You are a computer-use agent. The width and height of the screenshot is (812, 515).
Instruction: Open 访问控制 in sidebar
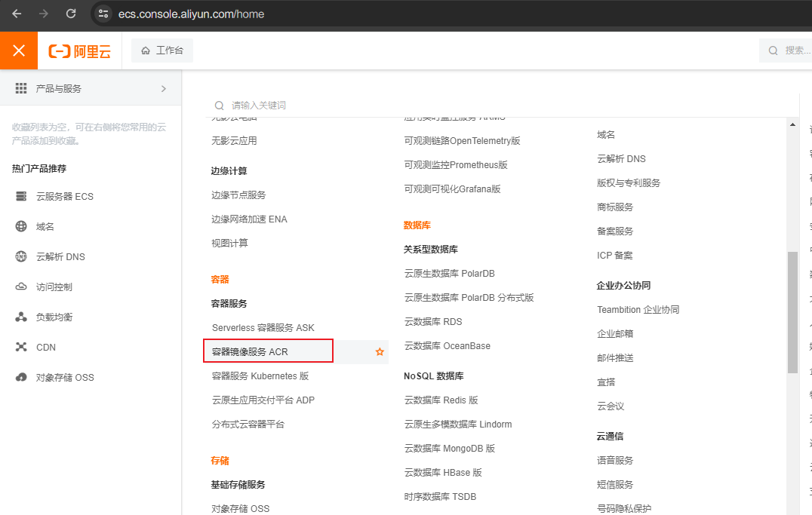(54, 287)
